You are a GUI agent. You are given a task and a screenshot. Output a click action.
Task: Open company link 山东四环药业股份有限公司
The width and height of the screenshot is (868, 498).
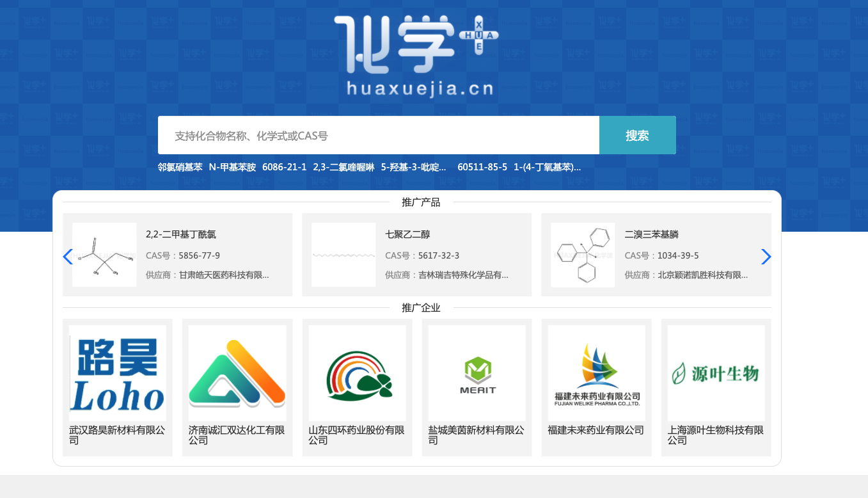pyautogui.click(x=357, y=435)
